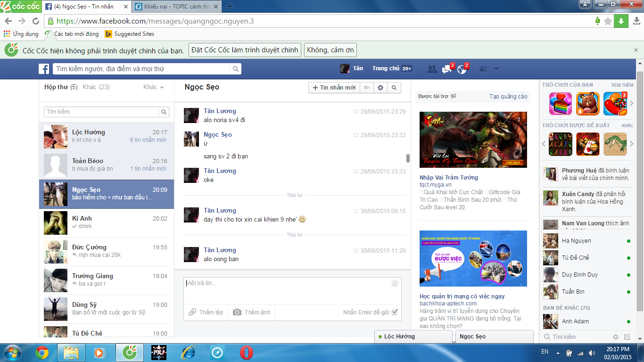Open the messages notification icon
The image size is (644, 362).
(x=446, y=69)
